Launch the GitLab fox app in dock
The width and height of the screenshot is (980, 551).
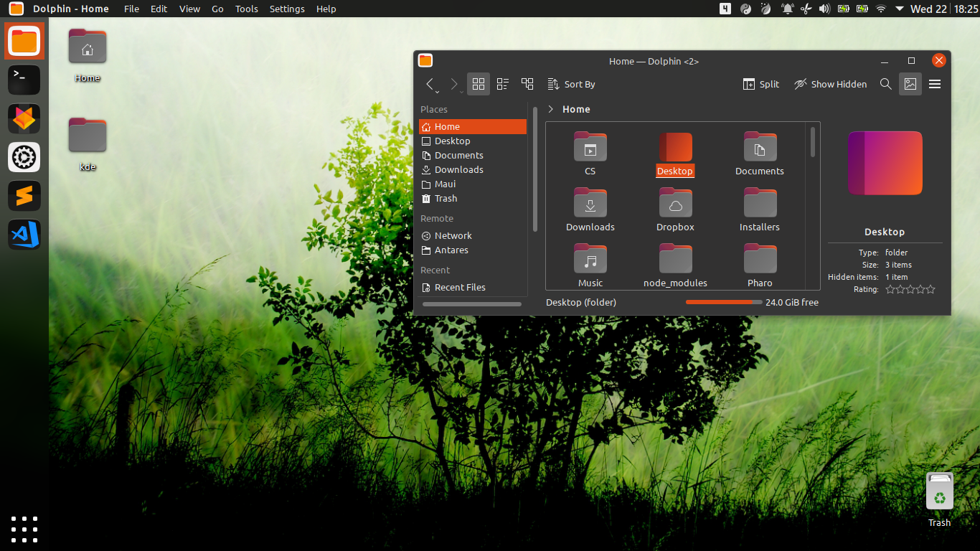(24, 118)
